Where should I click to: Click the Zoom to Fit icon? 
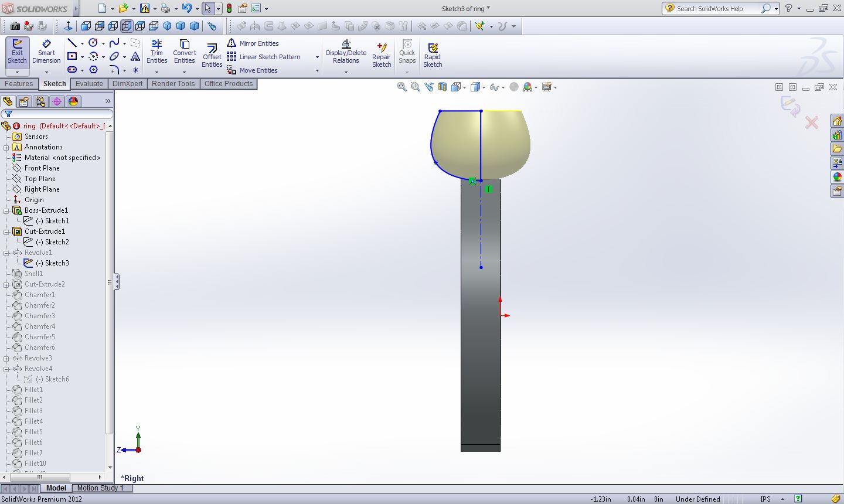[x=402, y=87]
